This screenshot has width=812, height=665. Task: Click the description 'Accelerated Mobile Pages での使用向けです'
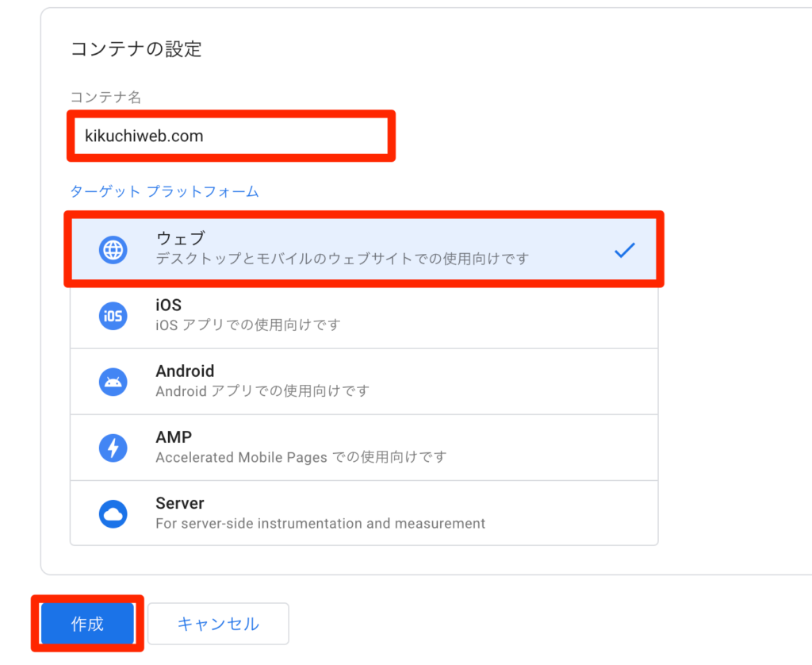301,457
